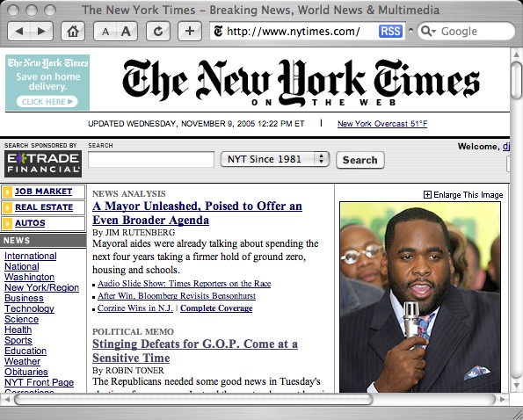Reload the page with the refresh icon

(x=158, y=32)
